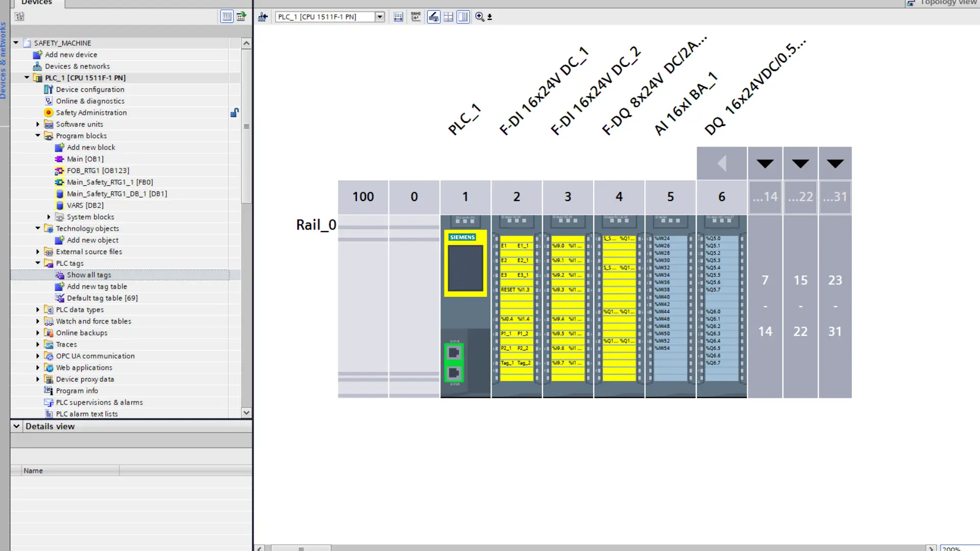The width and height of the screenshot is (980, 551).
Task: Collapse the Program blocks folder
Action: coord(38,136)
